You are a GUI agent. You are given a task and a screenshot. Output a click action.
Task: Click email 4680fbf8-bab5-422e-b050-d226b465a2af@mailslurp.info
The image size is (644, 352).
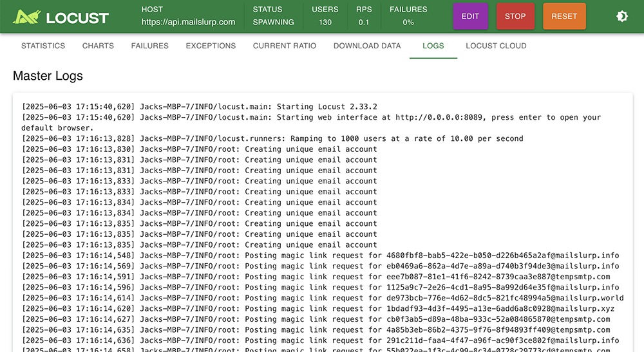click(x=502, y=255)
